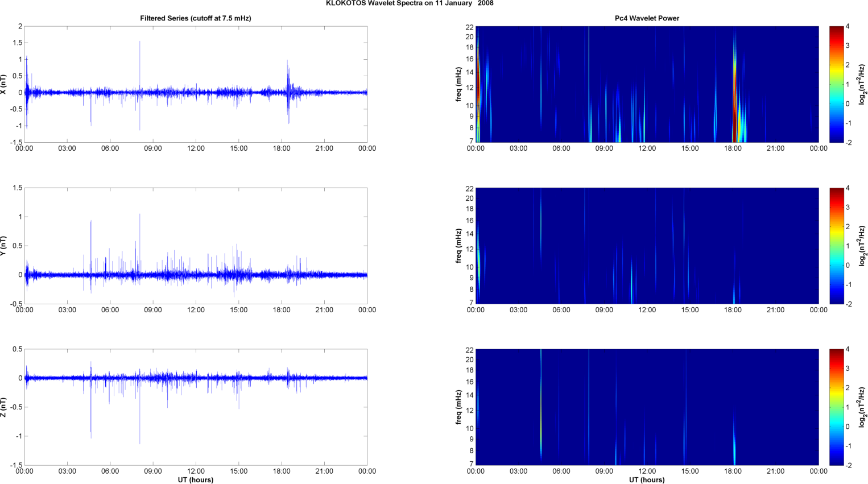Click the Z (nT) axis label

4,407
